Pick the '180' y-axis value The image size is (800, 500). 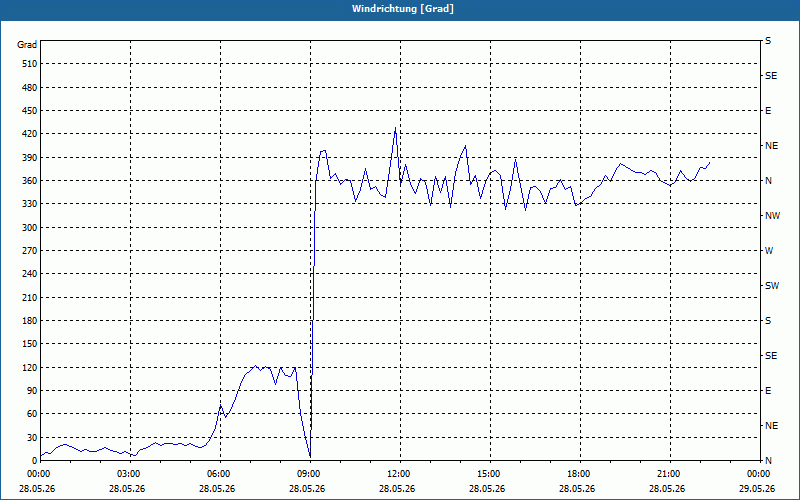click(x=30, y=321)
